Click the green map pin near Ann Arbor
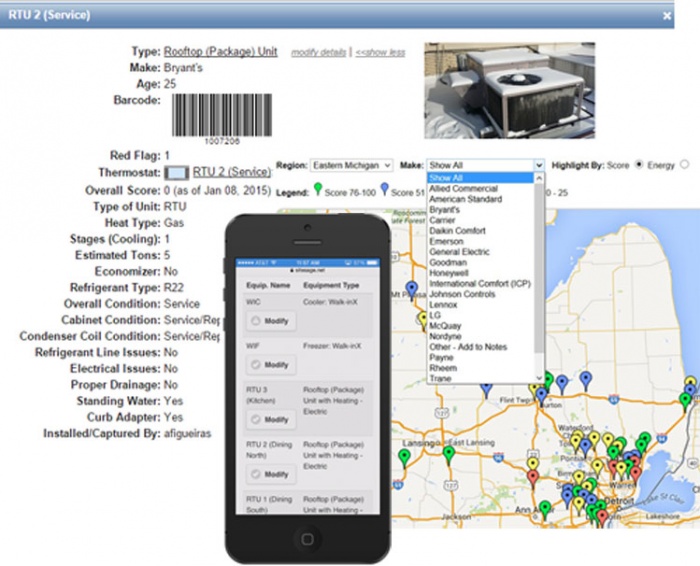 (545, 510)
